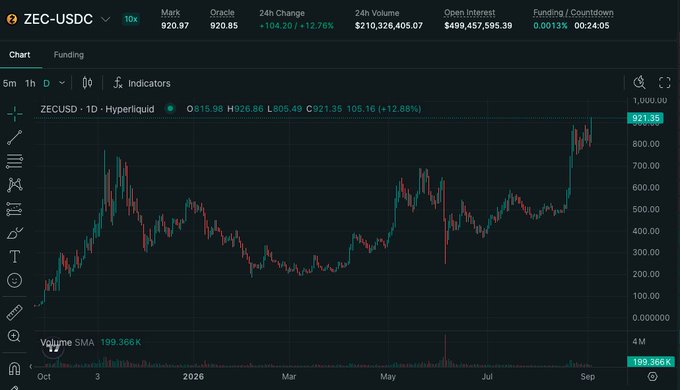Screen dimensions: 680x390
Task: Open the forecasting and measurement tool
Action: point(14,209)
